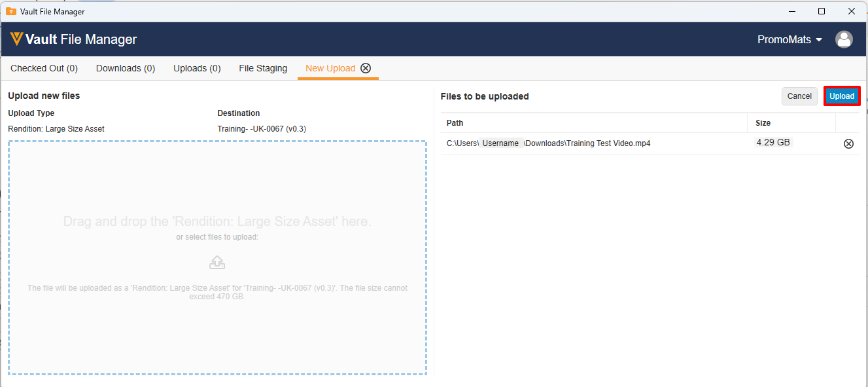
Task: Select the File Staging tab
Action: pos(263,68)
